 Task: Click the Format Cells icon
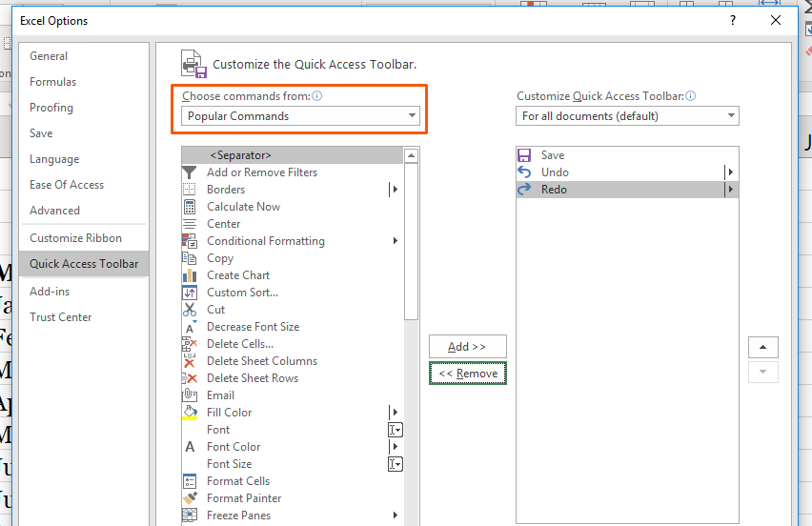[190, 481]
